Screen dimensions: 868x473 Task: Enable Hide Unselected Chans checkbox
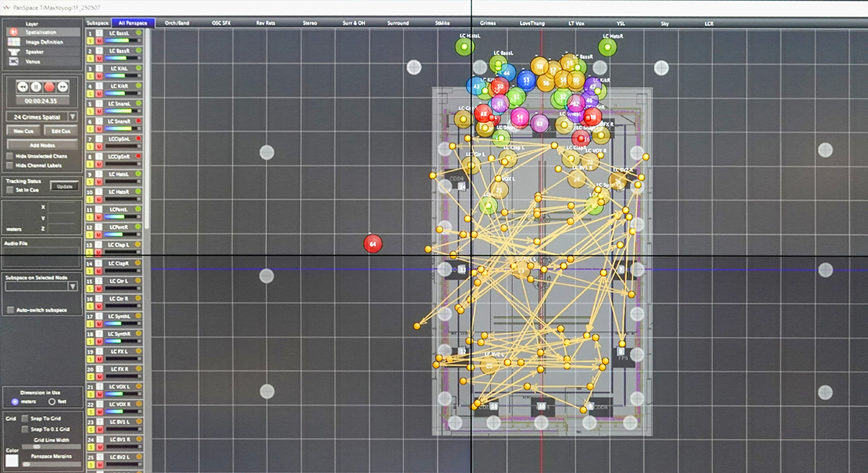tap(9, 156)
